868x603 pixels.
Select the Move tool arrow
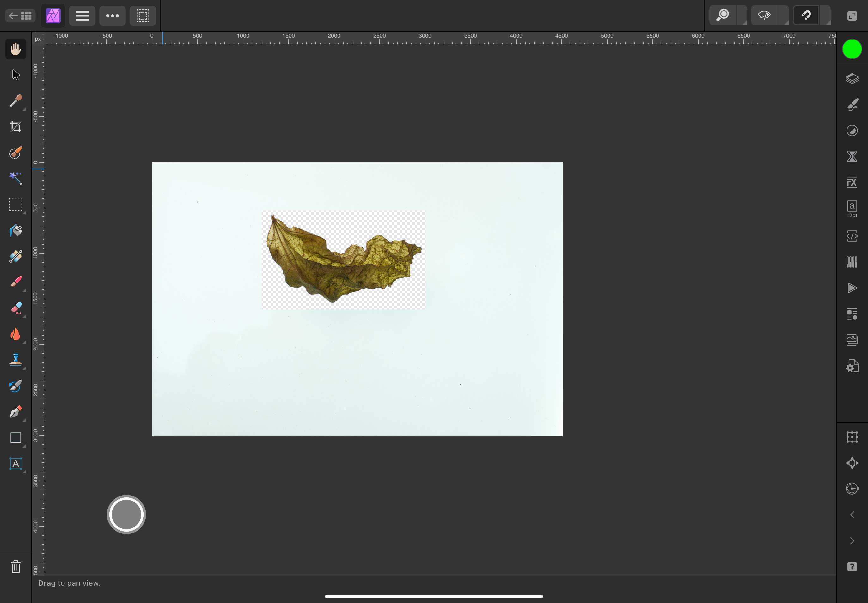pos(15,75)
